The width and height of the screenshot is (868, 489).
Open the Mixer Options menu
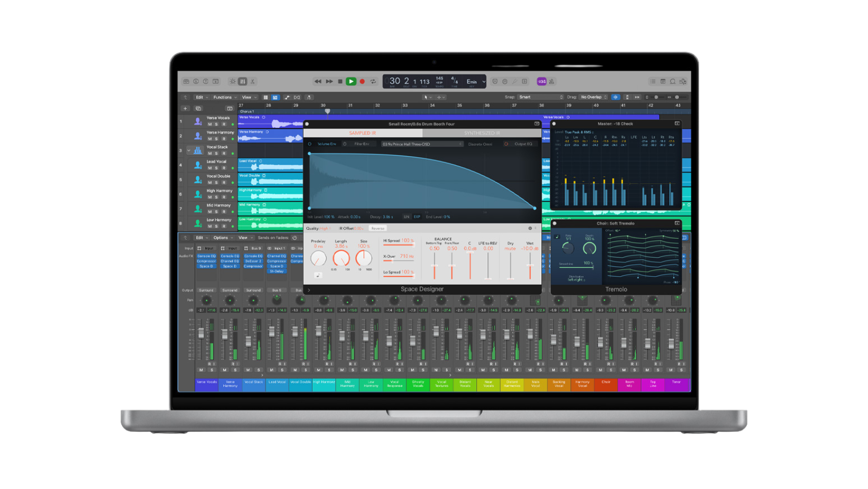point(222,238)
